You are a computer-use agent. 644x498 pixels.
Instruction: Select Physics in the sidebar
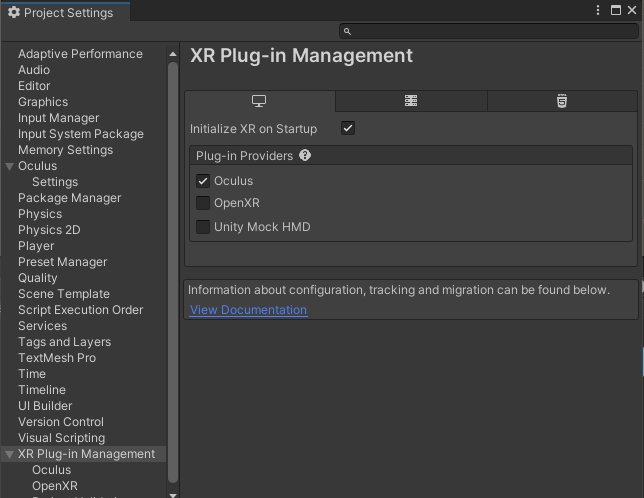[x=40, y=214]
